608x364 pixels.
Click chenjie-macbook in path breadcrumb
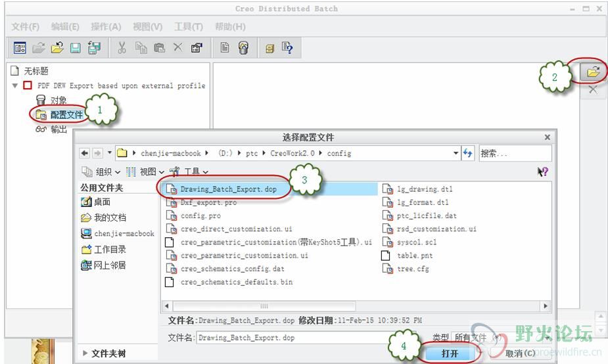click(x=171, y=153)
